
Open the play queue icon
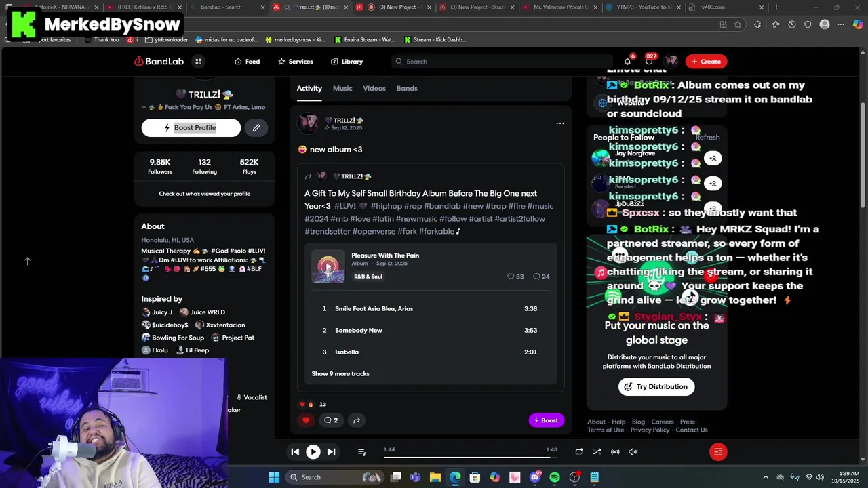[362, 452]
